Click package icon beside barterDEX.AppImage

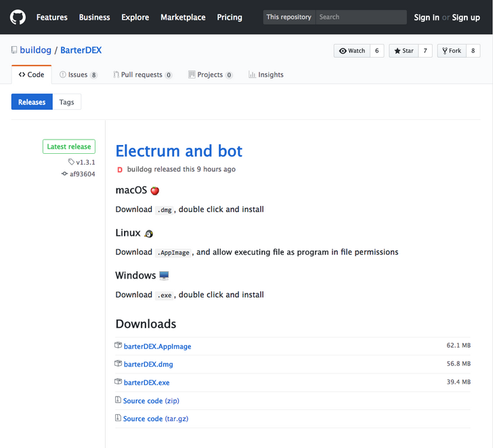(119, 345)
